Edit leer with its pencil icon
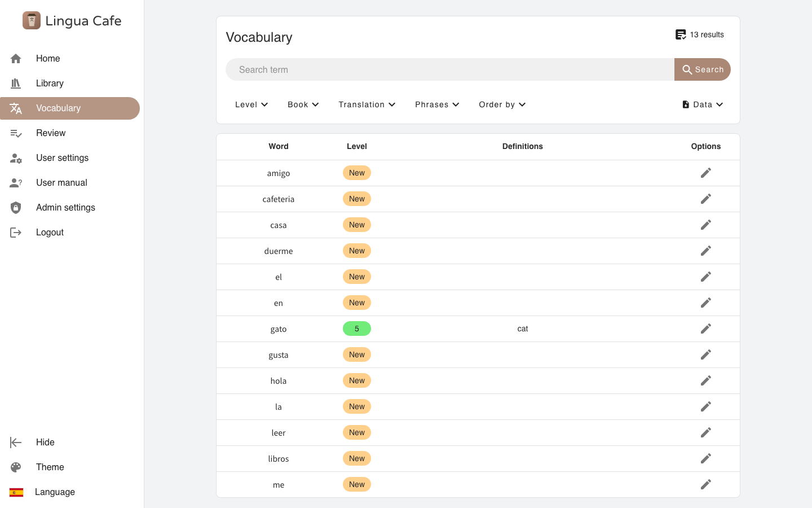 click(706, 432)
